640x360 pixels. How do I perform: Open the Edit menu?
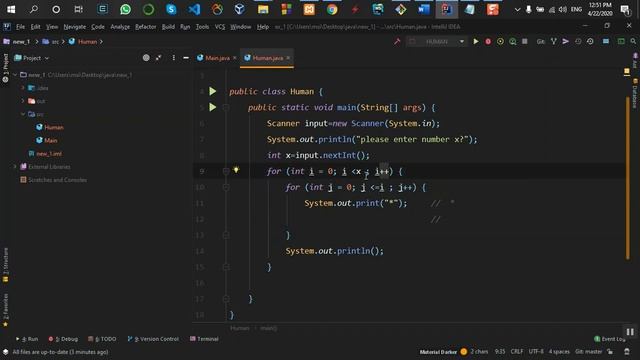36,27
